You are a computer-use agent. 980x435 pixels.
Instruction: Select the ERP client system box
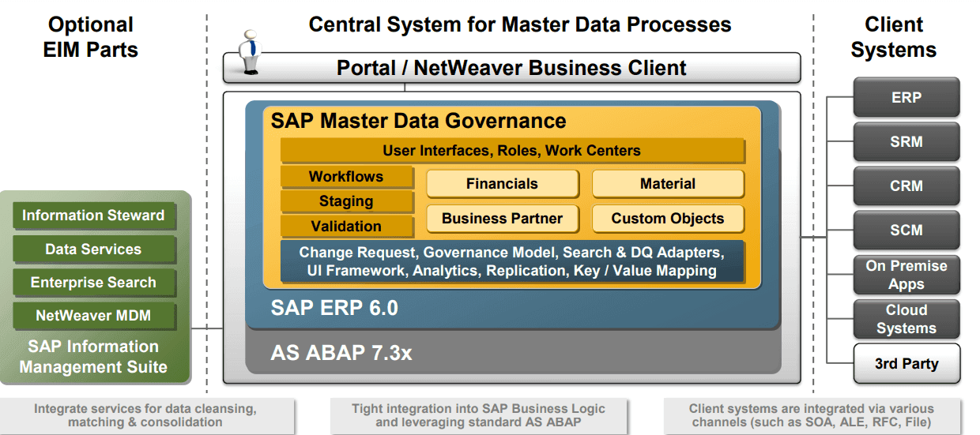pos(906,98)
